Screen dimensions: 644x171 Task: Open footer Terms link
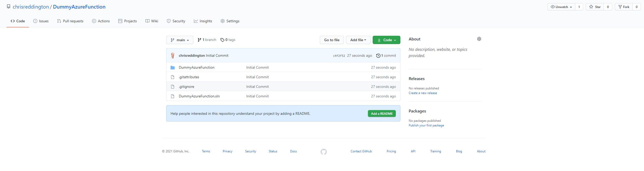tap(206, 151)
